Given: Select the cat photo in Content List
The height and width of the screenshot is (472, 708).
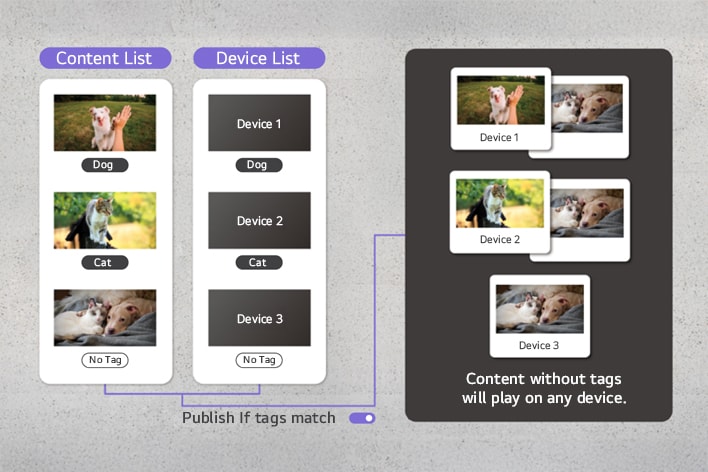Looking at the screenshot, I should point(105,220).
